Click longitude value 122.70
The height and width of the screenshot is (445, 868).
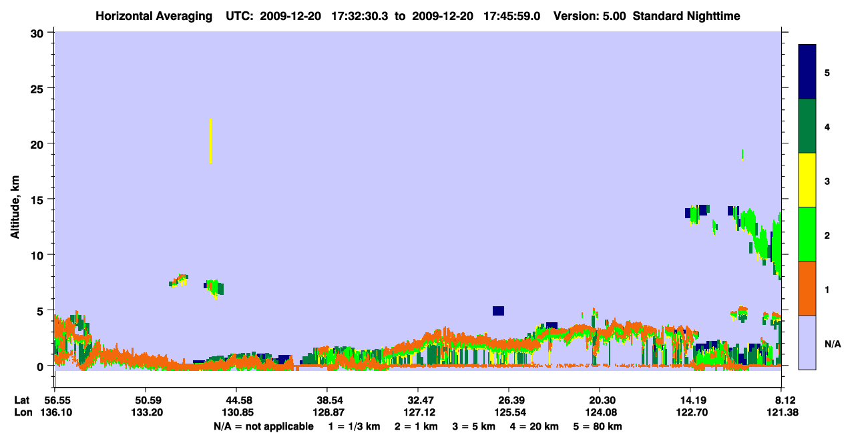690,412
